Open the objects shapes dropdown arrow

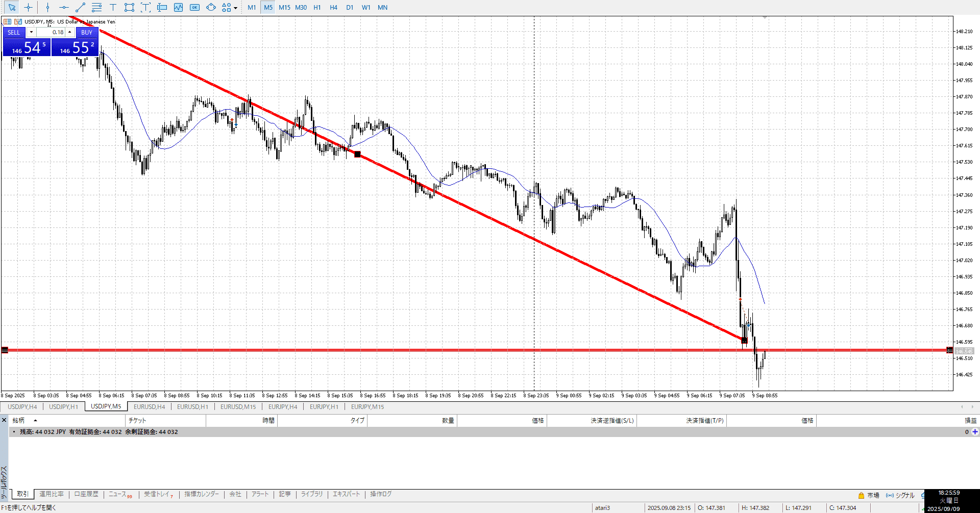[235, 8]
